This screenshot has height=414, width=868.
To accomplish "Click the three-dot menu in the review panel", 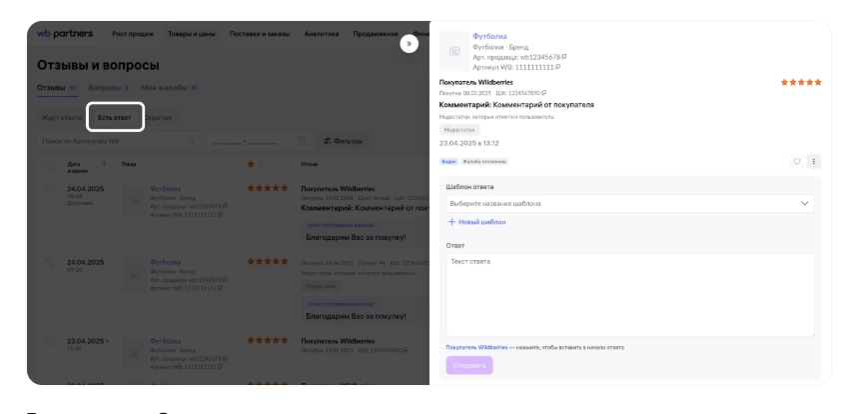I will [813, 161].
